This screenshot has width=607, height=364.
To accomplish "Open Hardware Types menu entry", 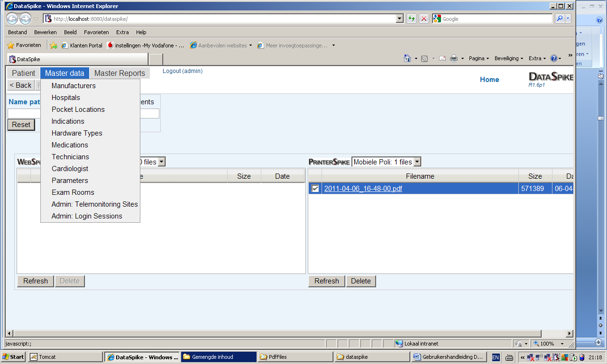I will click(x=77, y=133).
